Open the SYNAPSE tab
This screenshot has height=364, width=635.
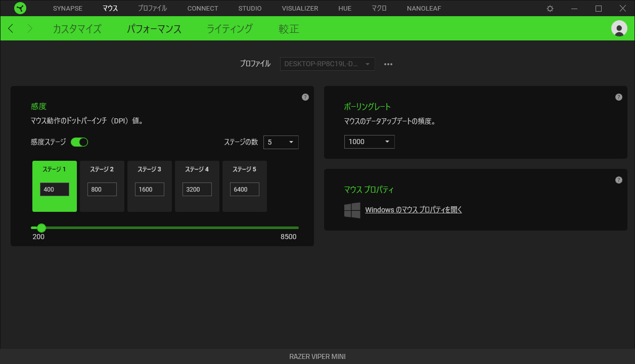[x=68, y=9]
